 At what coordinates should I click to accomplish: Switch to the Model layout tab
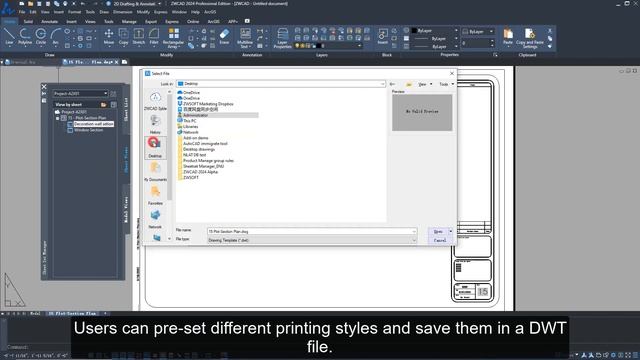click(x=35, y=313)
